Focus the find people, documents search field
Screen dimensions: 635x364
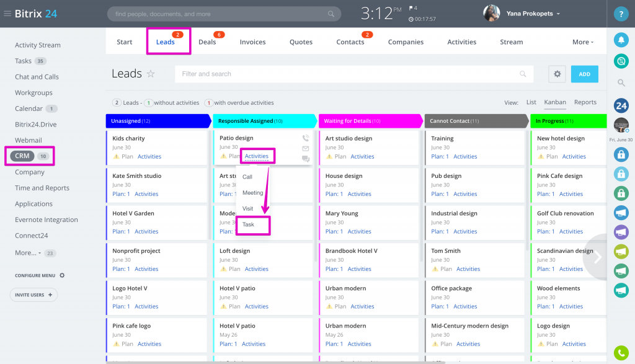click(224, 14)
